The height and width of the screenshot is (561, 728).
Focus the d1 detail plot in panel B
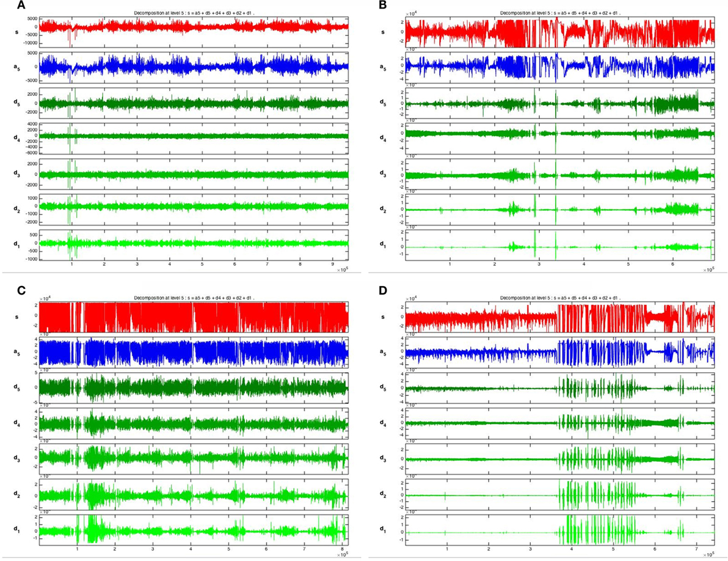(x=560, y=244)
